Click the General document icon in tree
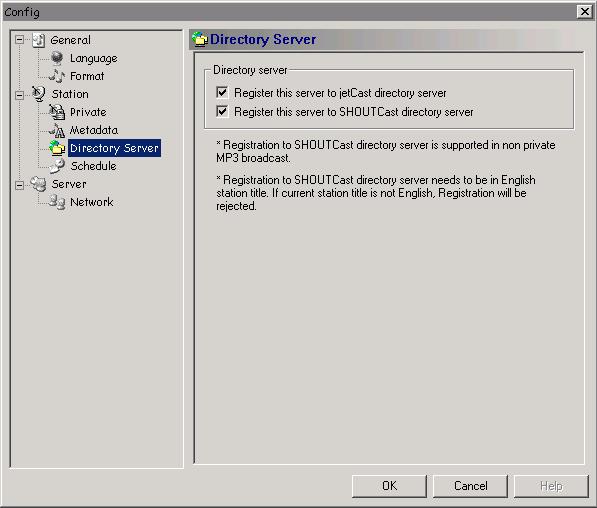The image size is (597, 508). 38,40
